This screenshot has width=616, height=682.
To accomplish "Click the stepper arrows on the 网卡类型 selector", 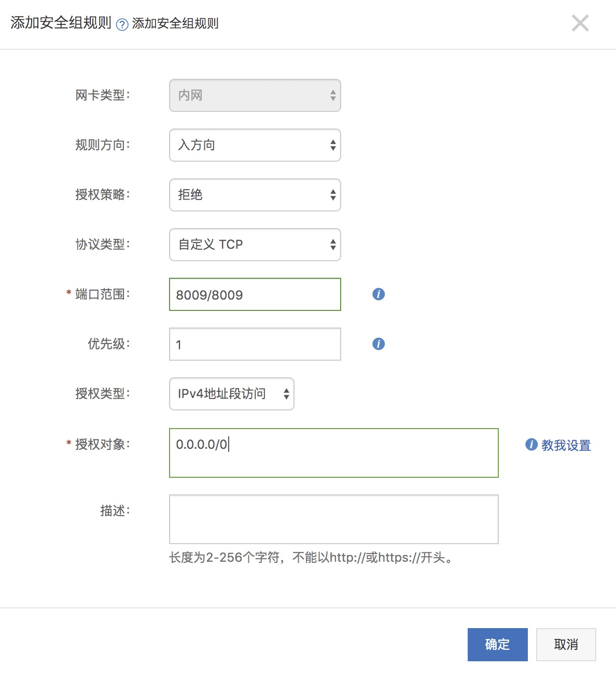I will pyautogui.click(x=333, y=95).
